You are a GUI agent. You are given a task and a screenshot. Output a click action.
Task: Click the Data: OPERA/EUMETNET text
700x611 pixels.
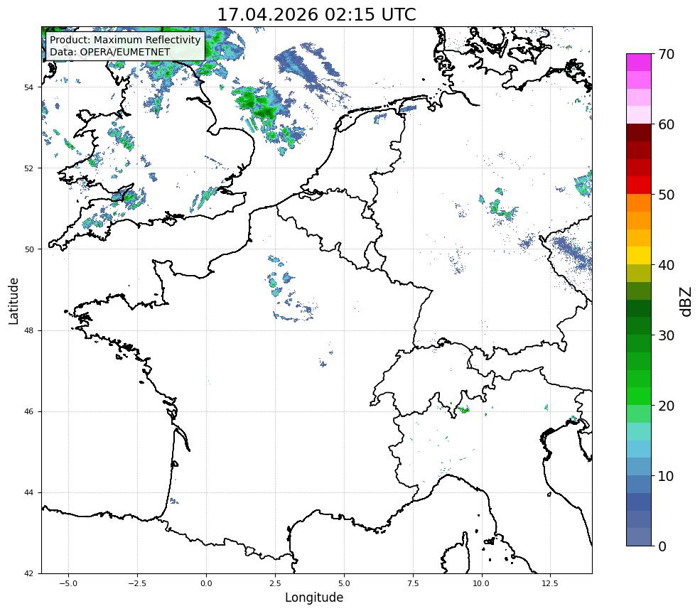point(110,52)
